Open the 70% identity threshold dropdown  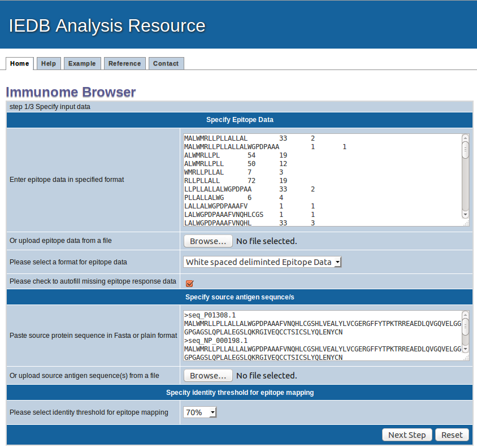pyautogui.click(x=200, y=412)
